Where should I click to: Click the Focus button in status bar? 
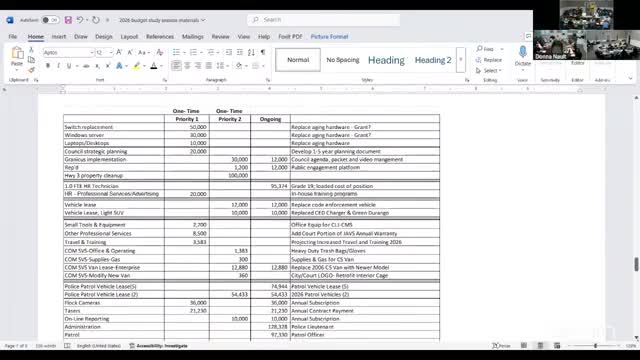click(502, 346)
